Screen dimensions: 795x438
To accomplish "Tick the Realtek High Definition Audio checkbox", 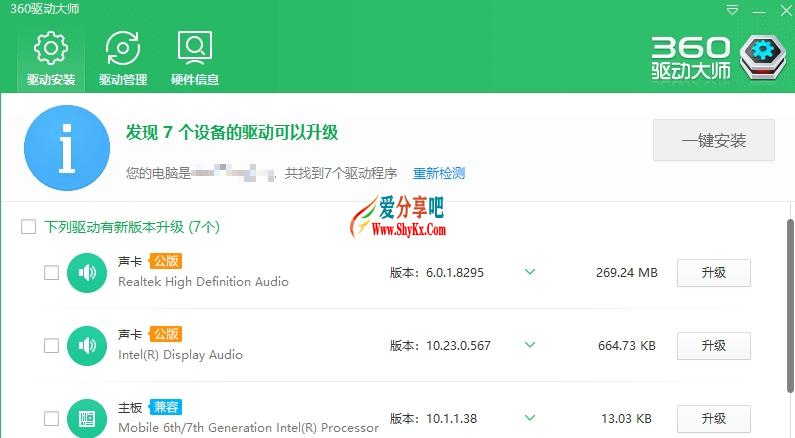I will [51, 273].
